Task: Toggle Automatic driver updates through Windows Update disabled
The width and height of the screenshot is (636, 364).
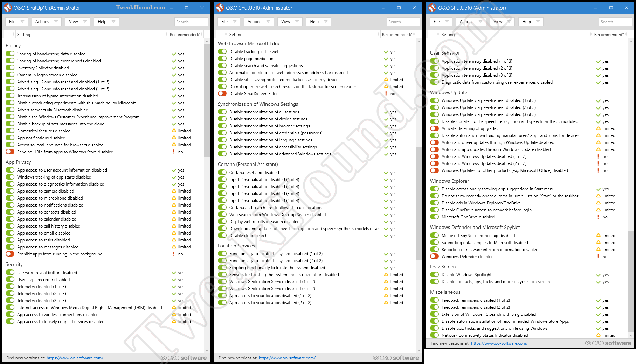Action: click(x=435, y=142)
